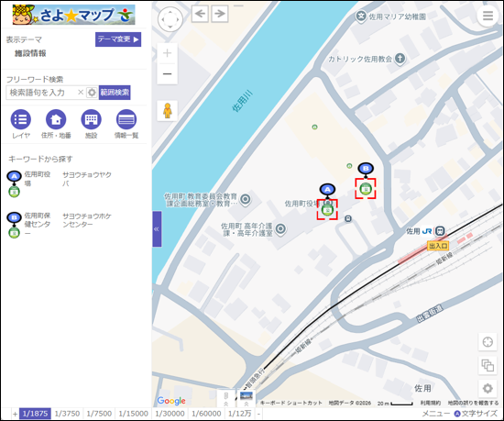Image resolution: width=504 pixels, height=421 pixels.
Task: Click the 範囲検索 button
Action: coord(115,93)
